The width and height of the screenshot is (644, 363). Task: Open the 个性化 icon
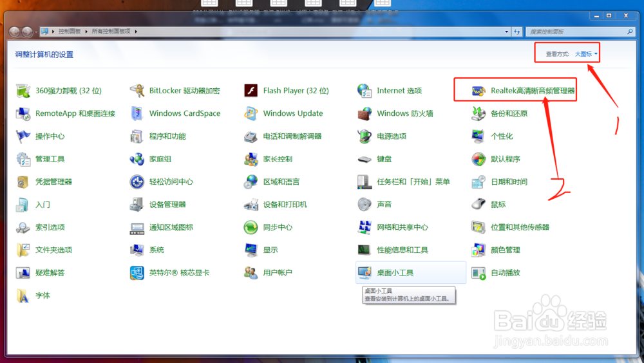point(478,136)
